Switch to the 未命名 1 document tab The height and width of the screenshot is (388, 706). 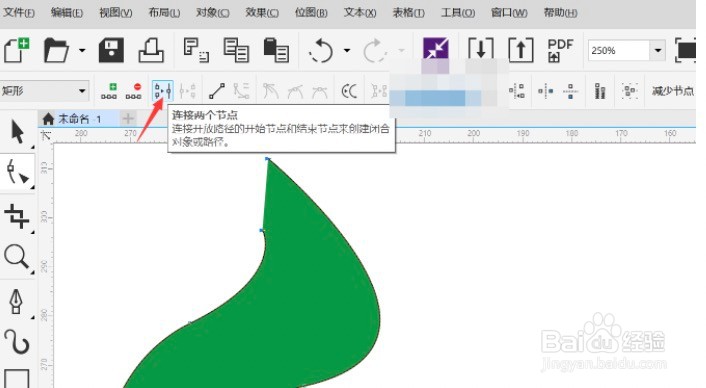coord(79,119)
